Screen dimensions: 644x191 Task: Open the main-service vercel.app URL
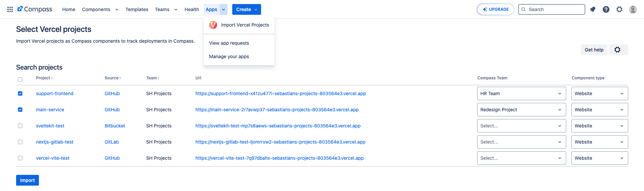(277, 110)
